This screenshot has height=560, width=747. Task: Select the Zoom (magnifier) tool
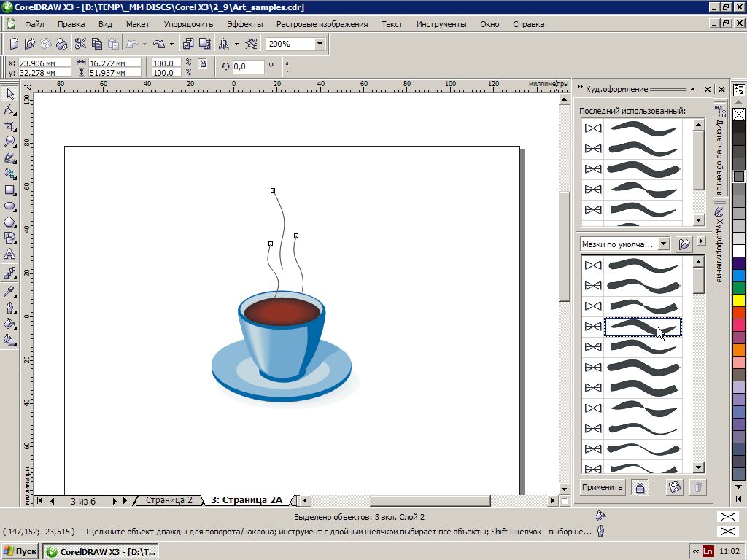point(10,141)
